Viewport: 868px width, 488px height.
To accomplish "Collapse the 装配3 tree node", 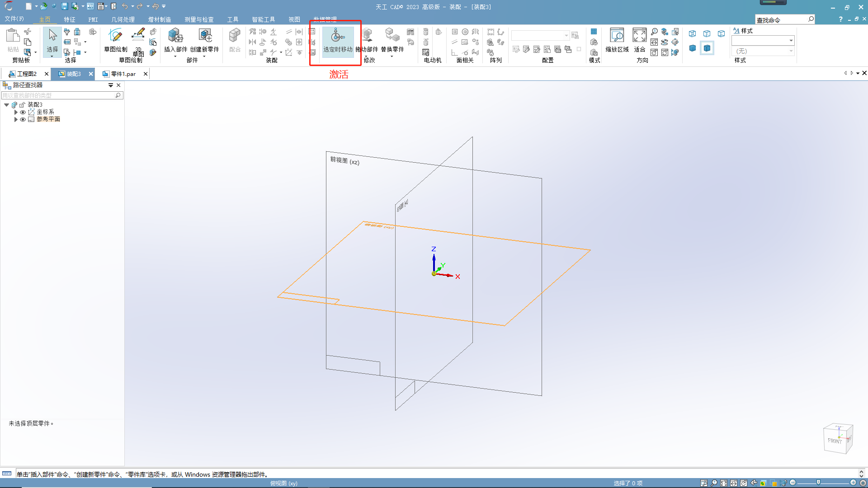I will pyautogui.click(x=7, y=105).
